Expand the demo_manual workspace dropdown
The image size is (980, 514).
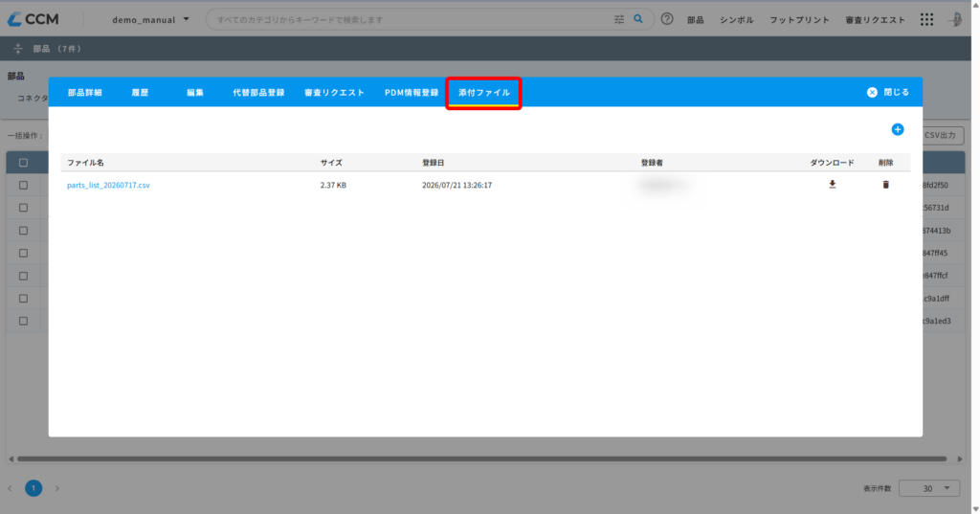150,19
